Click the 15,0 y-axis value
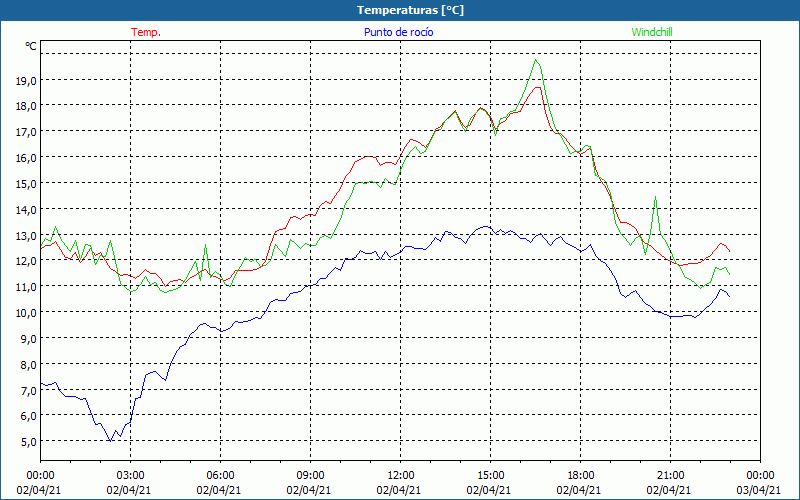The image size is (800, 500). [x=26, y=184]
